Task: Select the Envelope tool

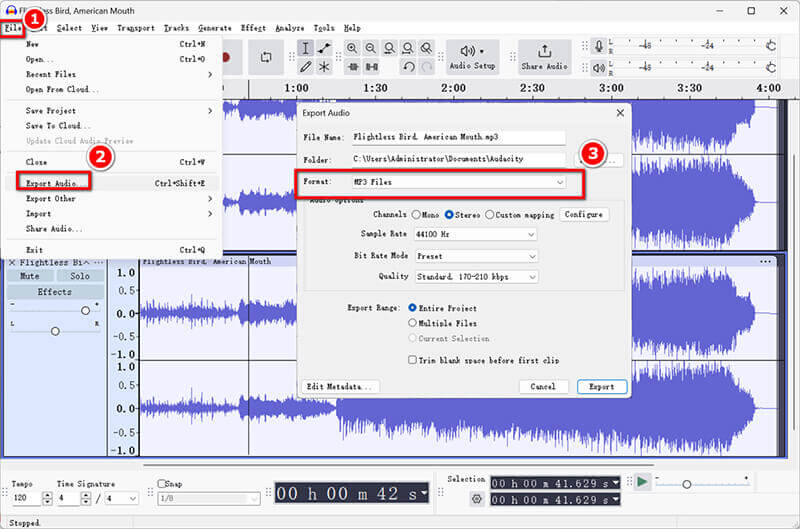Action: click(x=324, y=48)
